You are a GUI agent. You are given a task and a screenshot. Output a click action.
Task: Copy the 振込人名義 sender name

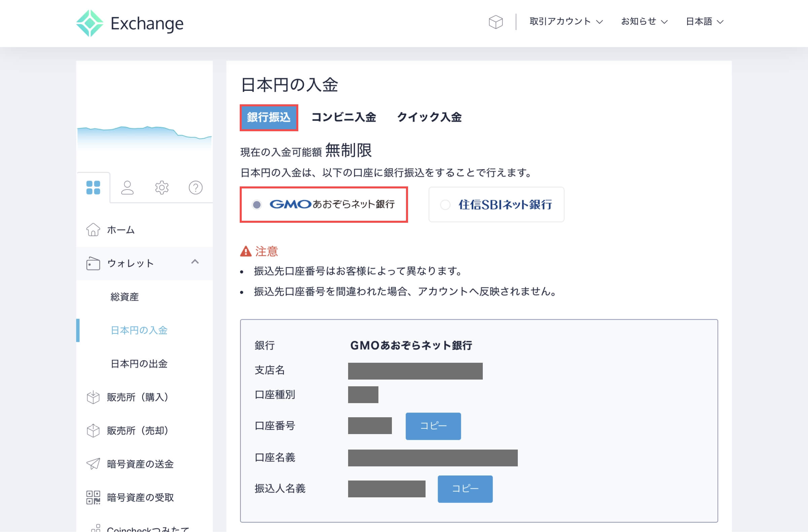[x=465, y=489]
